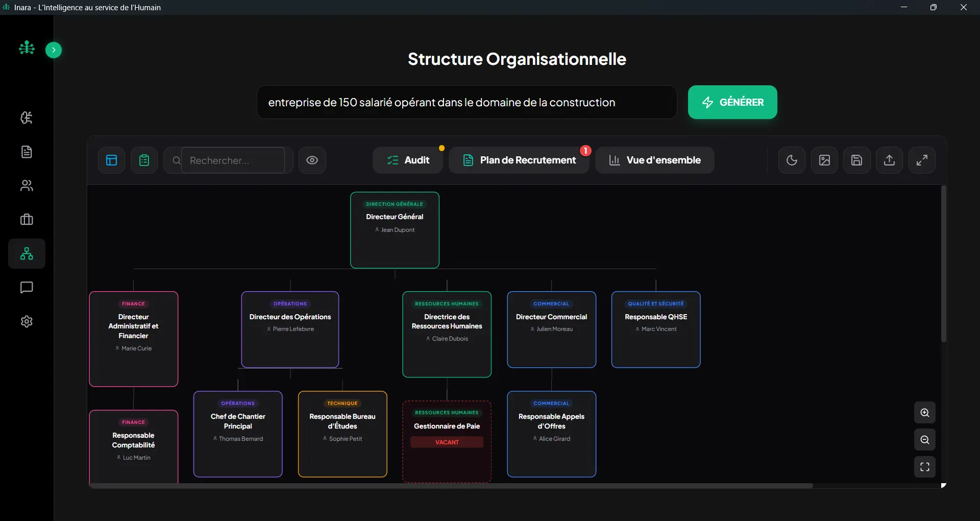Click the name Julien Moreau
980x521 pixels.
[555, 329]
